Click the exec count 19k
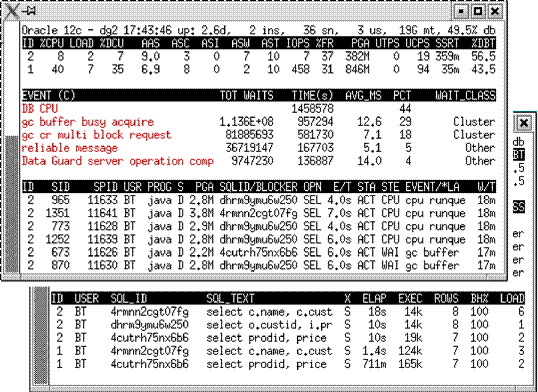This screenshot has width=538, height=392. click(413, 338)
